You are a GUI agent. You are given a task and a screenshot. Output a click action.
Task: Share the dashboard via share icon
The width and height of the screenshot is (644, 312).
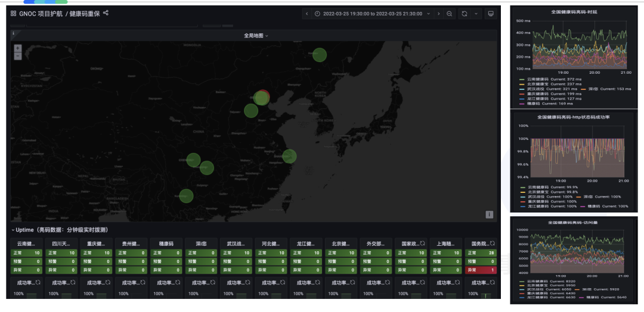(x=106, y=13)
